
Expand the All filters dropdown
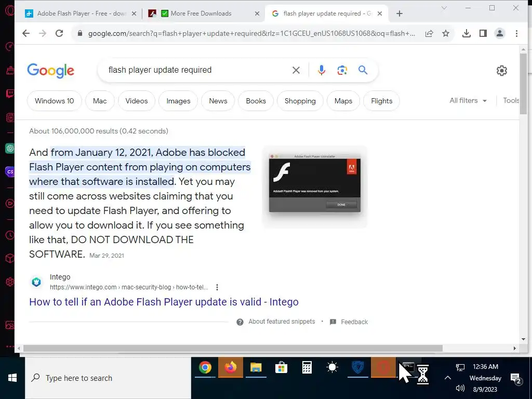[x=468, y=101]
